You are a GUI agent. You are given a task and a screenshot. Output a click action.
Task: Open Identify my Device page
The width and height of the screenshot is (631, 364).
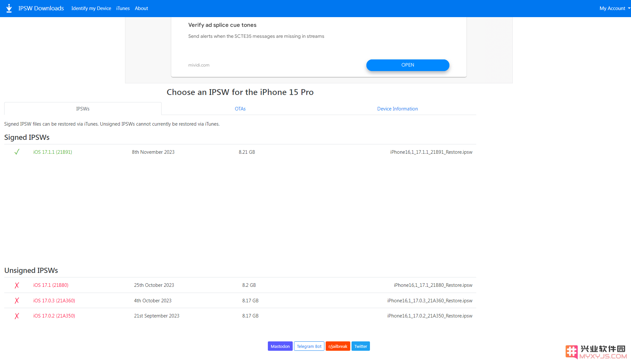click(91, 8)
